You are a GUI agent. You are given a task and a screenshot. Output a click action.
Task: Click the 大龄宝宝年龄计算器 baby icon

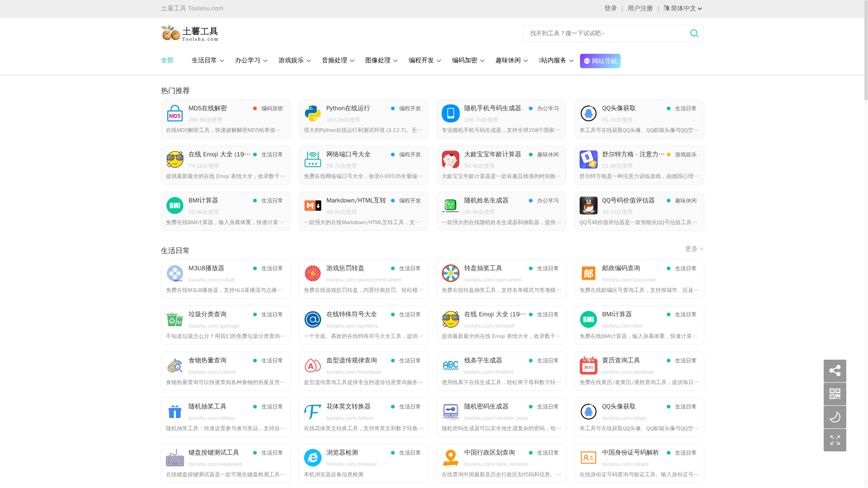pyautogui.click(x=451, y=160)
